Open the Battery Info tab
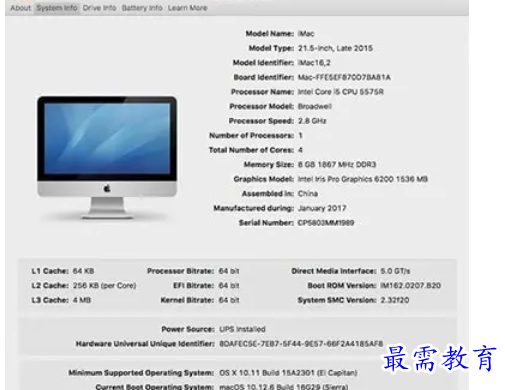This screenshot has width=505, height=390. coord(142,8)
